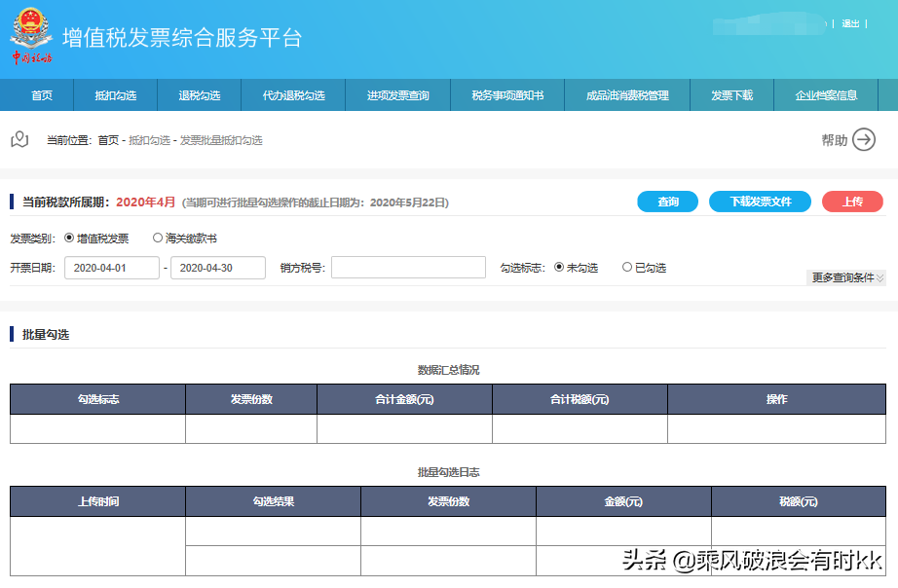
Task: Click the 销方税号 input field
Action: (407, 266)
